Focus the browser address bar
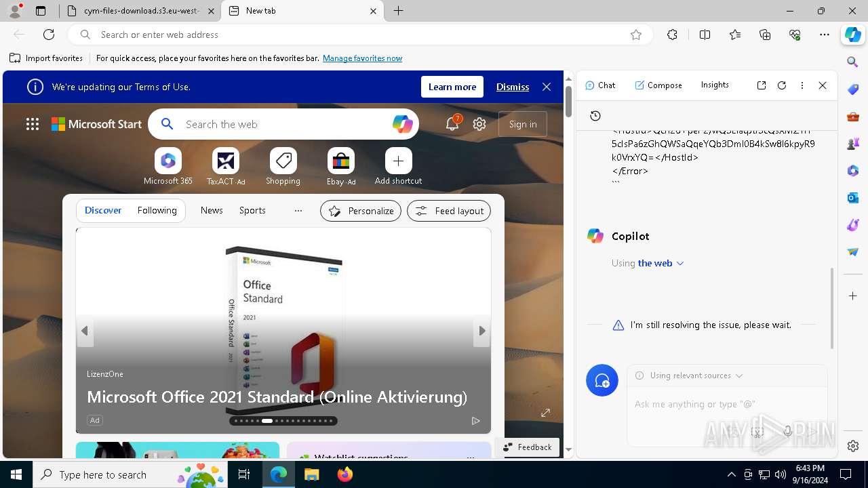The height and width of the screenshot is (488, 868). 359,35
